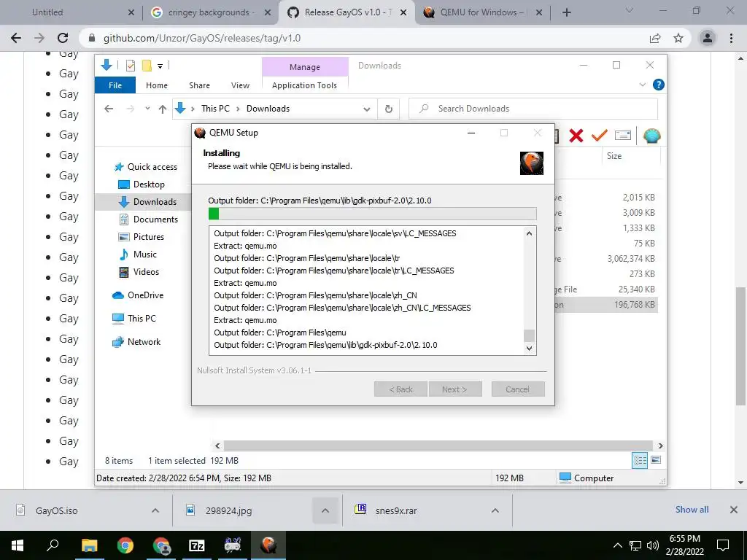Click the Search Downloads field
Screen dimensions: 747x560
[533, 109]
